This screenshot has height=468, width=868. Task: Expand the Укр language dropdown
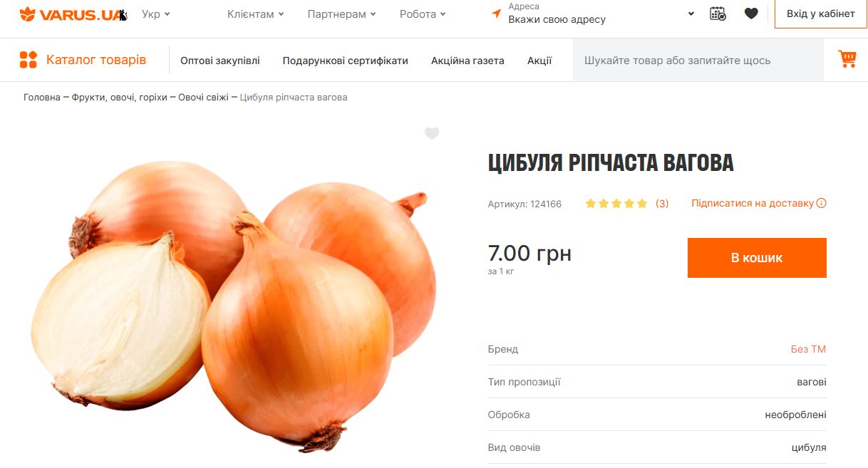(156, 14)
